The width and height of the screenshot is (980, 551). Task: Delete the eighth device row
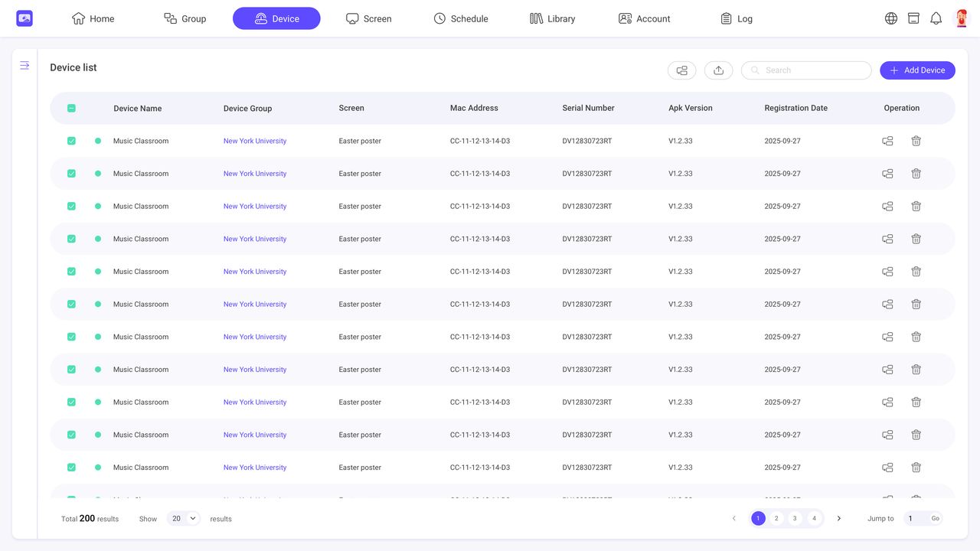916,370
